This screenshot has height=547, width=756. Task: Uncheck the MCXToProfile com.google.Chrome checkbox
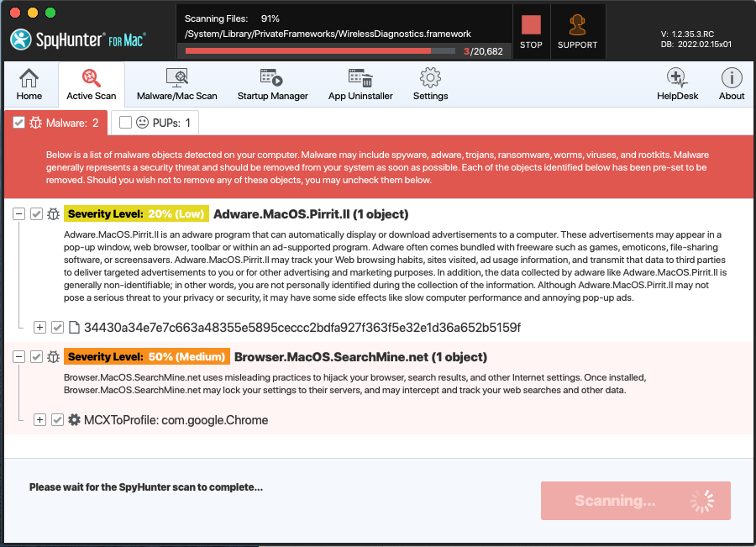tap(57, 419)
